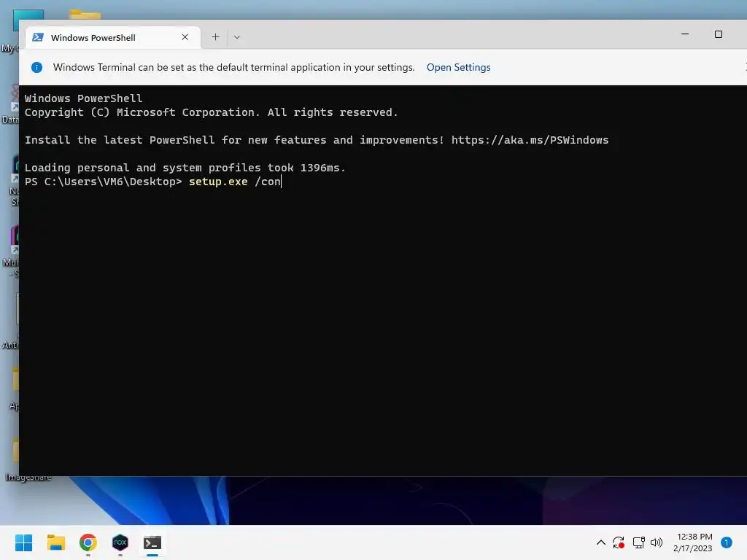Screen dimensions: 747x560
Task: Open the network tray icon
Action: pyautogui.click(x=638, y=542)
